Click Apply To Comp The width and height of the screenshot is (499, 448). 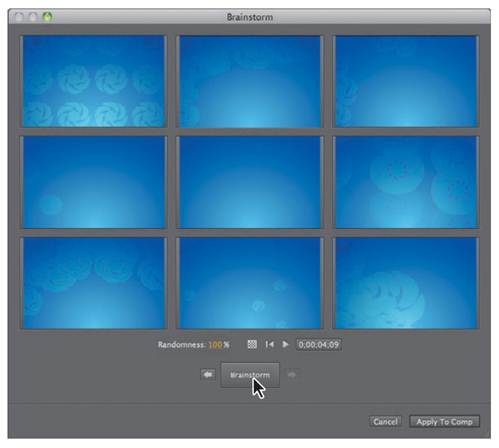point(445,422)
